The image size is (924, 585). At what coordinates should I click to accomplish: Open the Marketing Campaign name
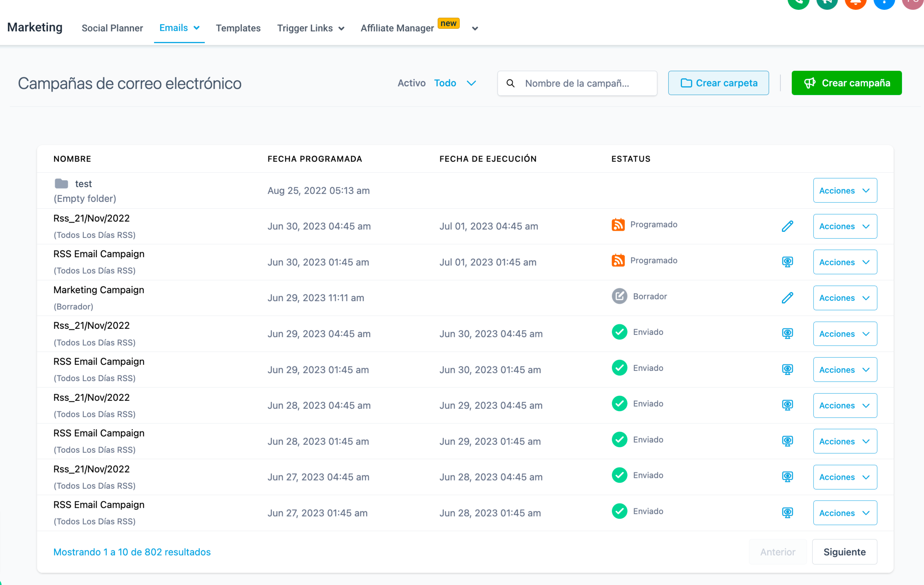(x=98, y=290)
